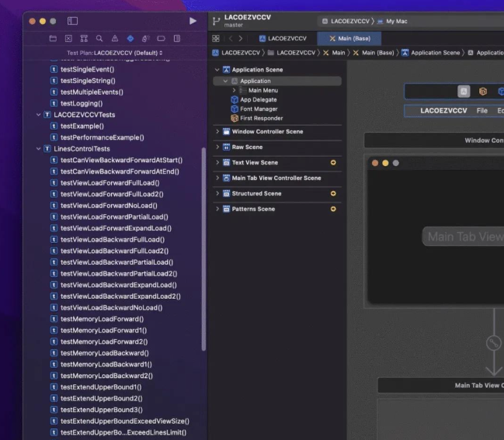Switch to the LACOEZVCCV editor tab
Viewport: 504px width, 440px height.
click(x=283, y=39)
